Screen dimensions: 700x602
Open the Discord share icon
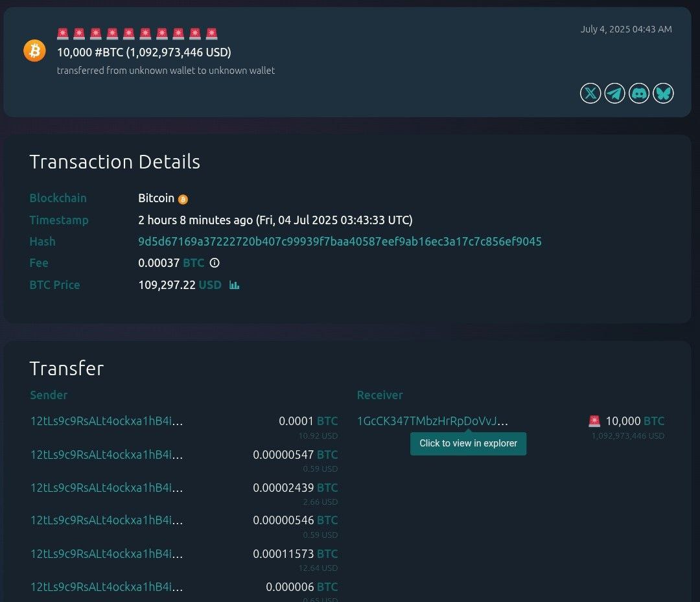[639, 93]
